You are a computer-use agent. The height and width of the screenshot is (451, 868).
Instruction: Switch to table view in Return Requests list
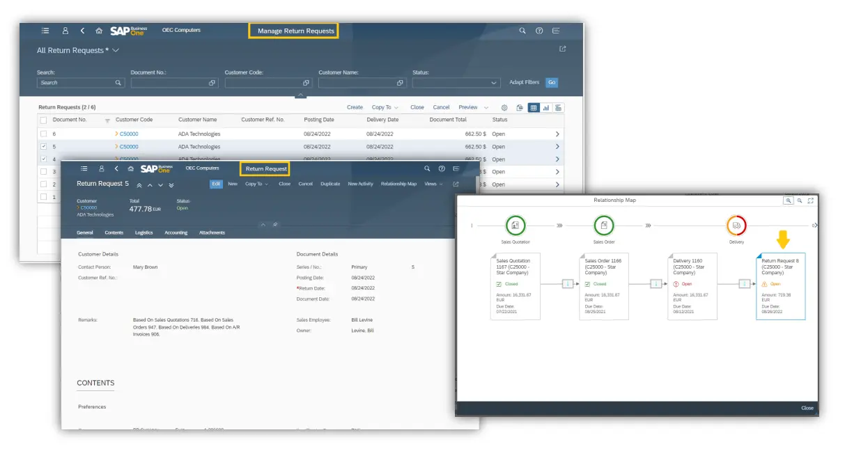[534, 108]
